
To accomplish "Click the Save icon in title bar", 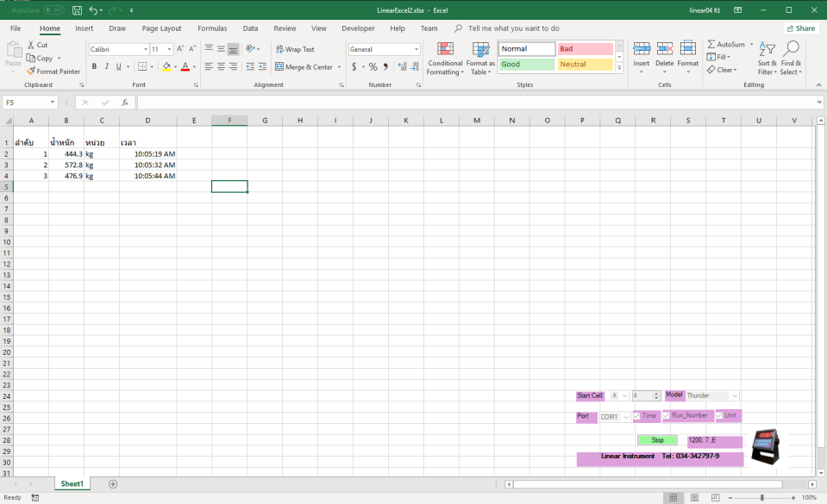I will coord(78,10).
